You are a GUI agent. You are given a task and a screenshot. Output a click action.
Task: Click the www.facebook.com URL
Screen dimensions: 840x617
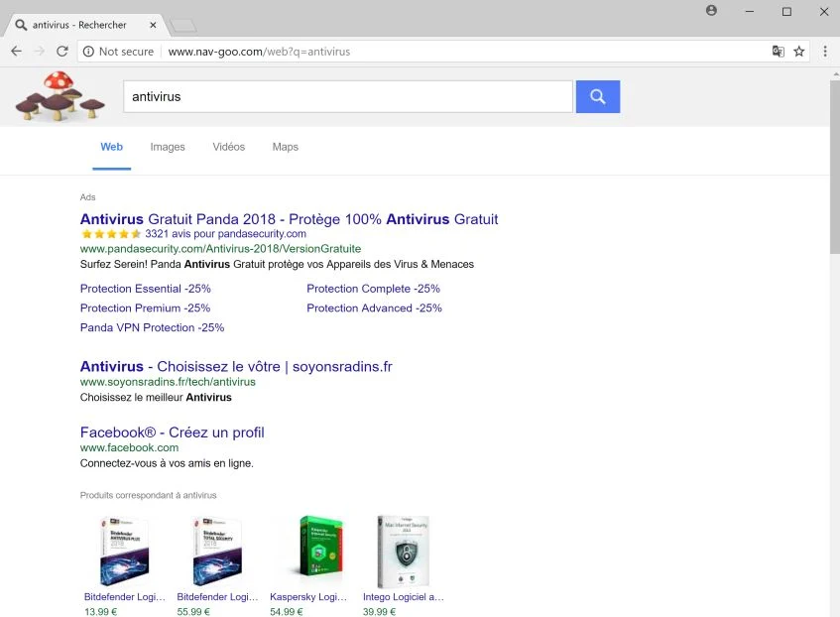click(129, 447)
